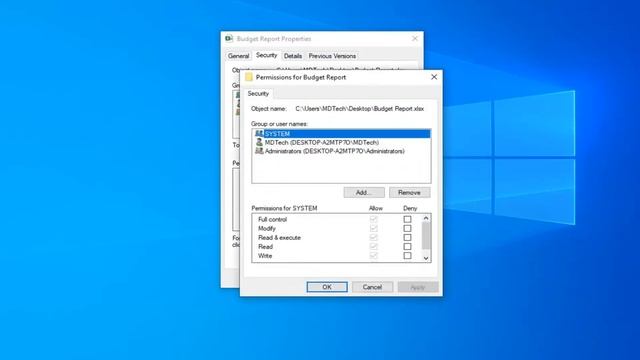Toggle the Allow checkbox in the Write row

tap(373, 256)
